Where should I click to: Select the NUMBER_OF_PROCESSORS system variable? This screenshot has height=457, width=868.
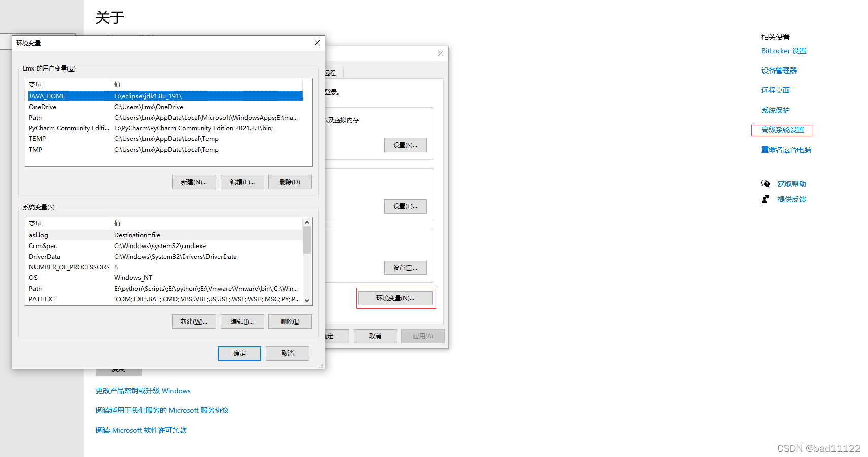pyautogui.click(x=165, y=267)
